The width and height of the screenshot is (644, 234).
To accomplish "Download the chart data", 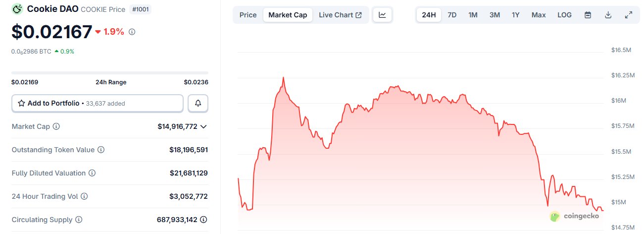I will [608, 15].
